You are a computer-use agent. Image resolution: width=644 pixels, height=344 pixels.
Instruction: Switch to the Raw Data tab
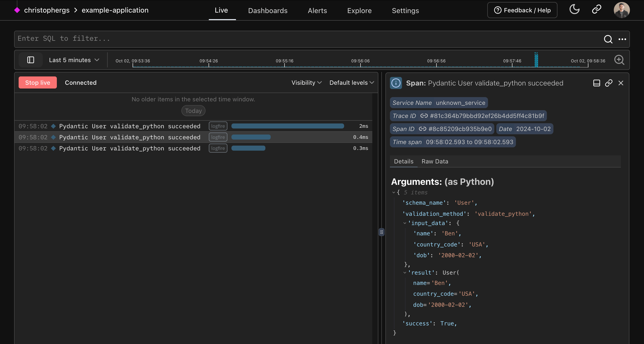click(434, 161)
